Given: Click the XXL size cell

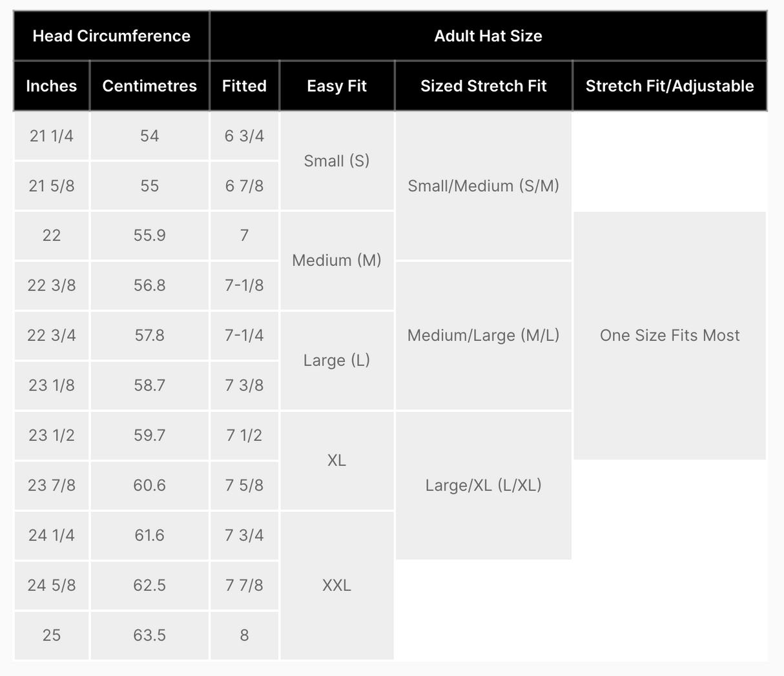Looking at the screenshot, I should click(x=336, y=585).
